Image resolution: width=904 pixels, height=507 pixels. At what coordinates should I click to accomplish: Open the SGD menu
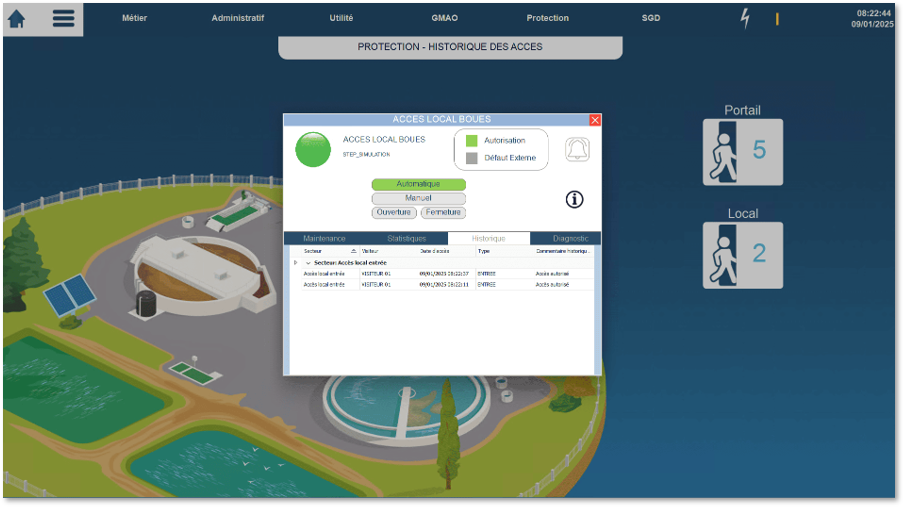[651, 18]
